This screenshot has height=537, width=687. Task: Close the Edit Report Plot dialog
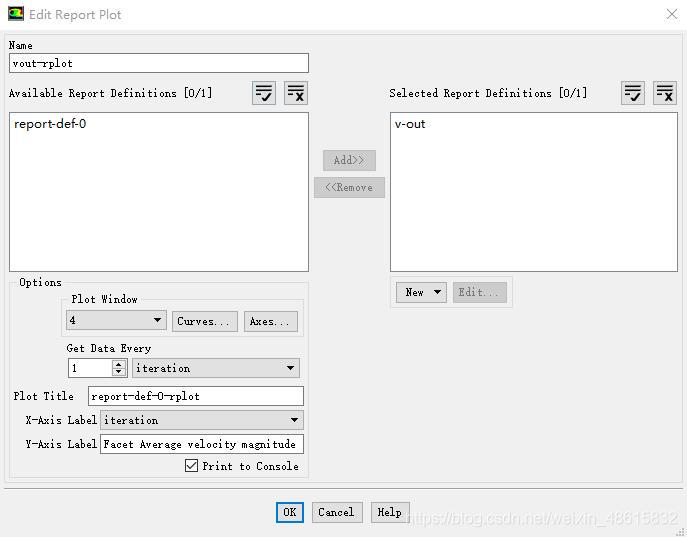[x=672, y=14]
